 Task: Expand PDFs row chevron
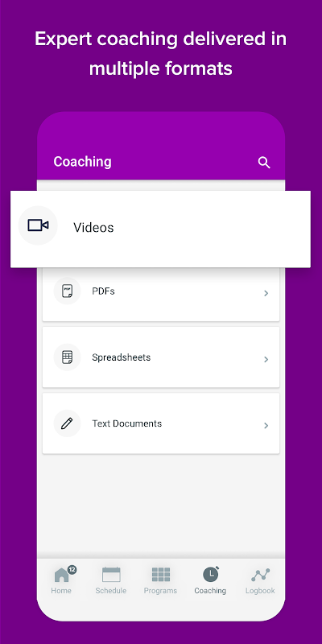coord(266,293)
